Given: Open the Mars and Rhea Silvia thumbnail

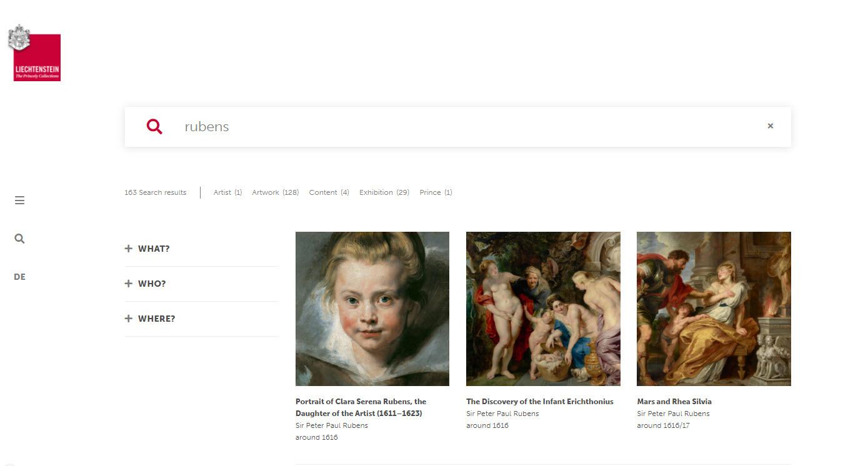Looking at the screenshot, I should [x=714, y=309].
